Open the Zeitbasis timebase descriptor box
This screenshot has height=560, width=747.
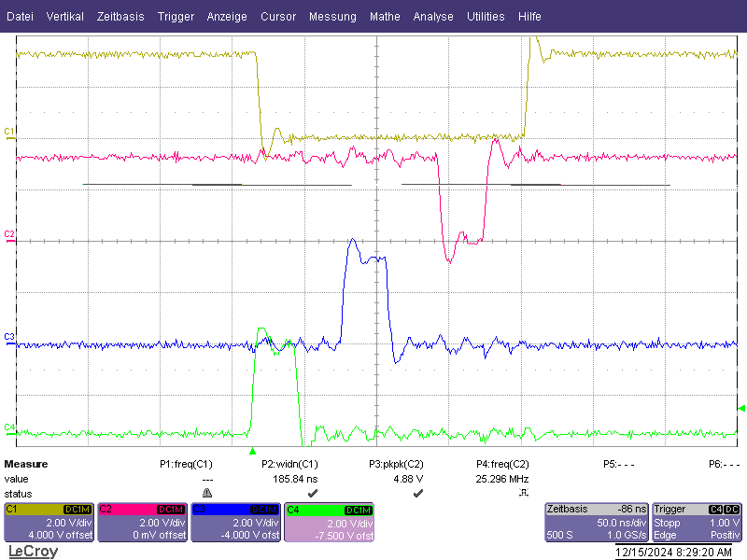pyautogui.click(x=597, y=523)
